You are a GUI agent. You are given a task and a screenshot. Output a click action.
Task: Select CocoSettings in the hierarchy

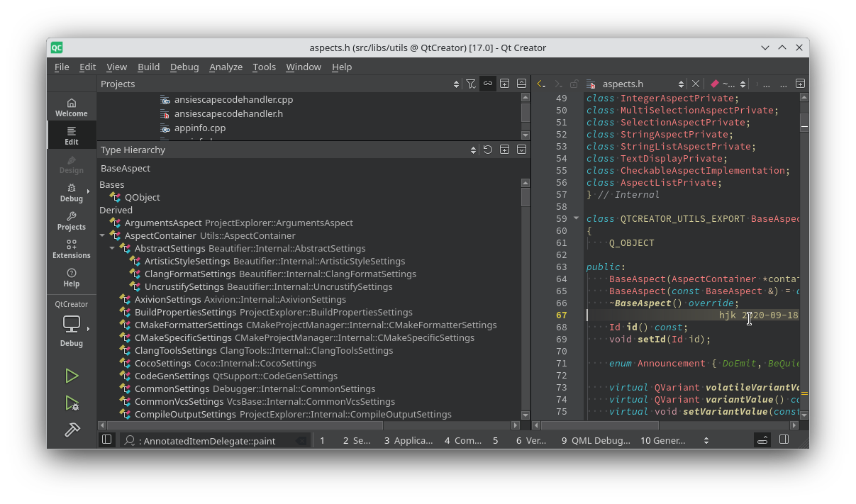[x=162, y=363]
